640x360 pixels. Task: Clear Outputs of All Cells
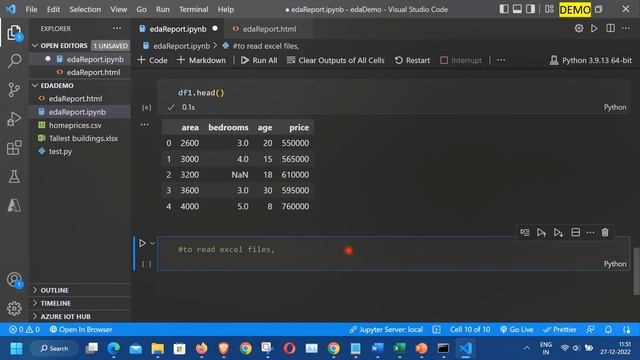pos(336,60)
